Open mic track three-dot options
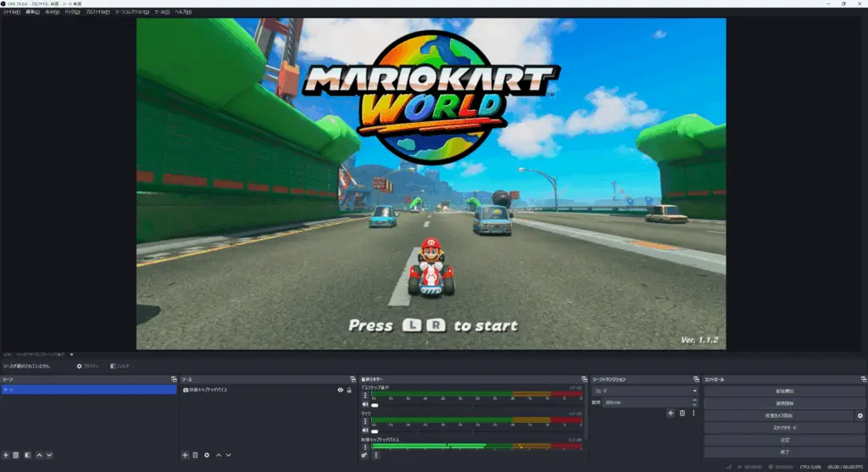 (x=364, y=422)
